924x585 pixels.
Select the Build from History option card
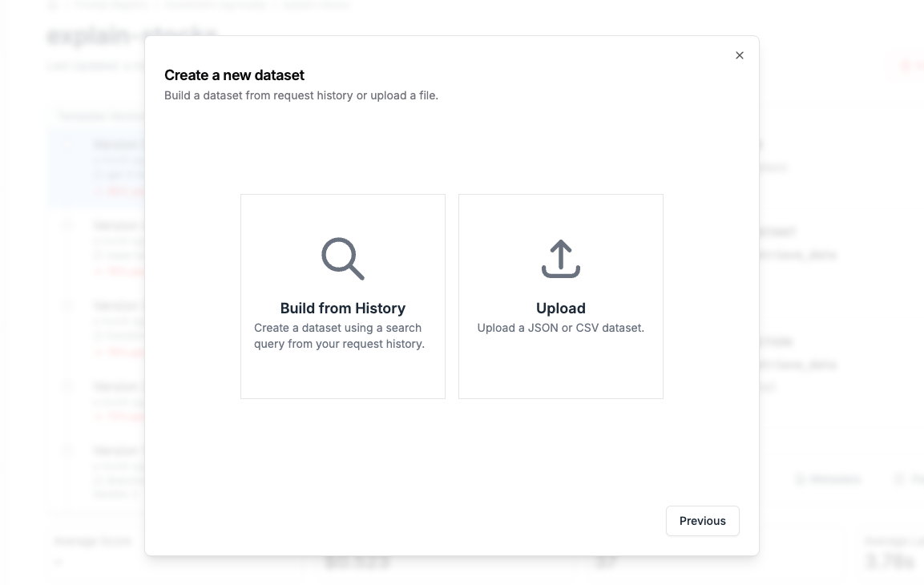pos(342,297)
